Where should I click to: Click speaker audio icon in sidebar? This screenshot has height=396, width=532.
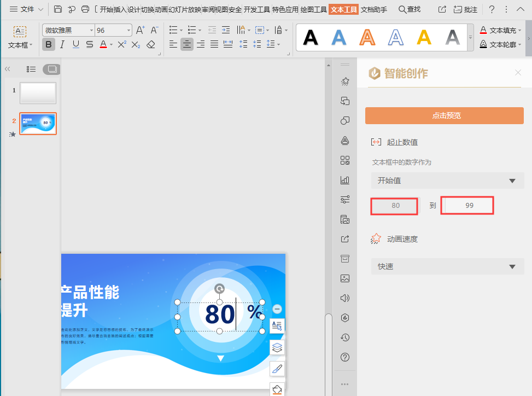click(x=345, y=298)
